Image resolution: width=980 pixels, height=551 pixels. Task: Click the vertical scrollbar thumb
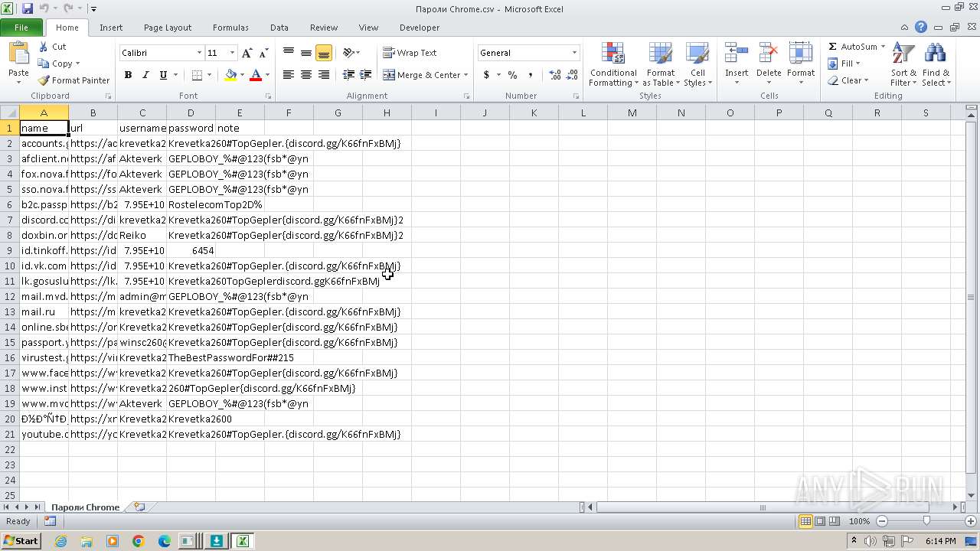(x=972, y=297)
